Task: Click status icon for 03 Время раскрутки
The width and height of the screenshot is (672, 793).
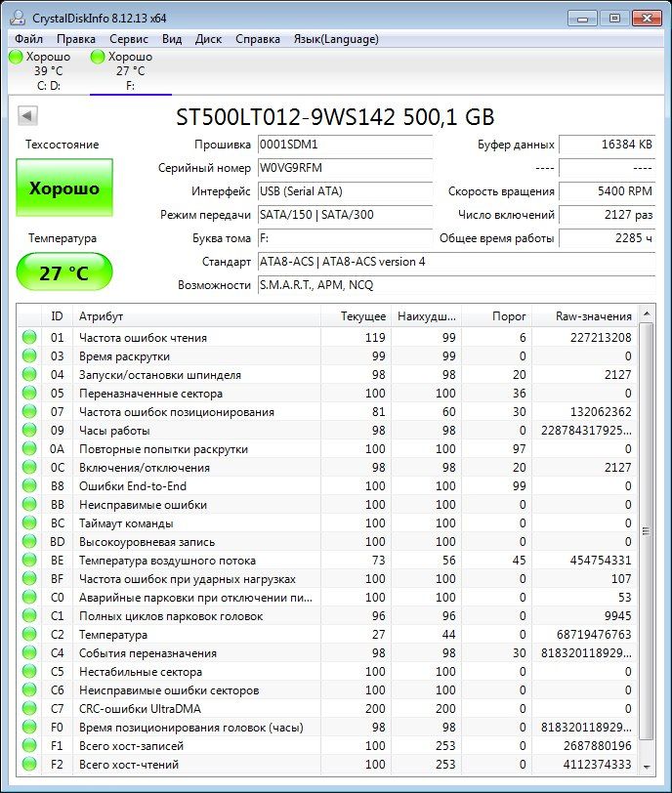Action: pos(29,356)
